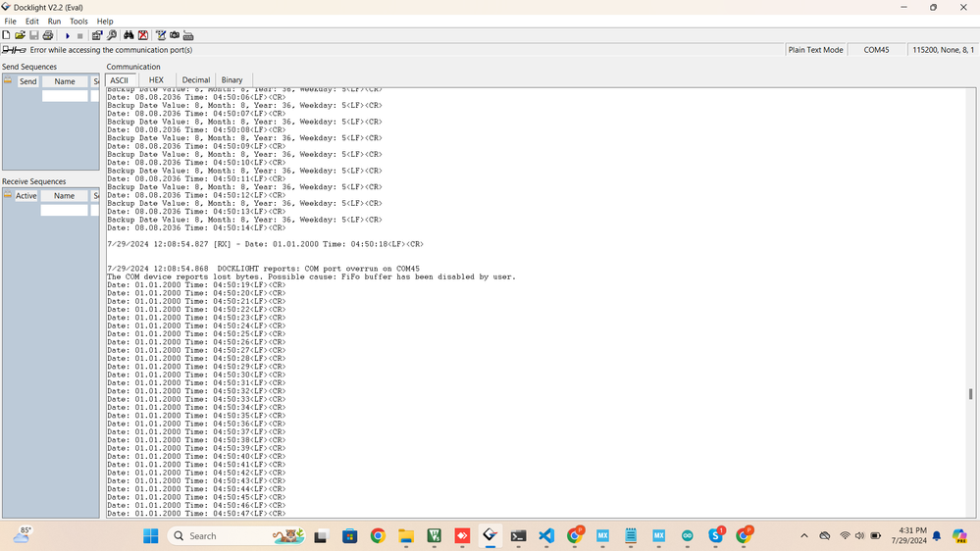The image size is (980, 551).
Task: Switch to the Decimal tab
Action: (195, 80)
